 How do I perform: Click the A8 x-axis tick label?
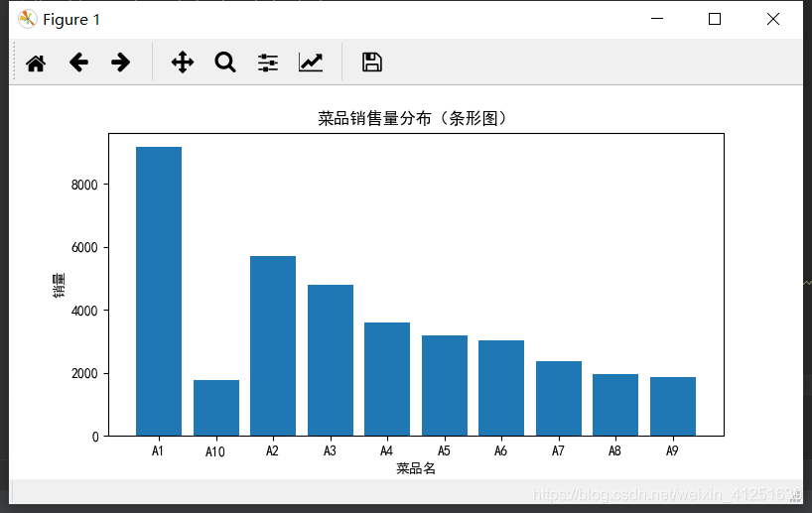point(614,450)
